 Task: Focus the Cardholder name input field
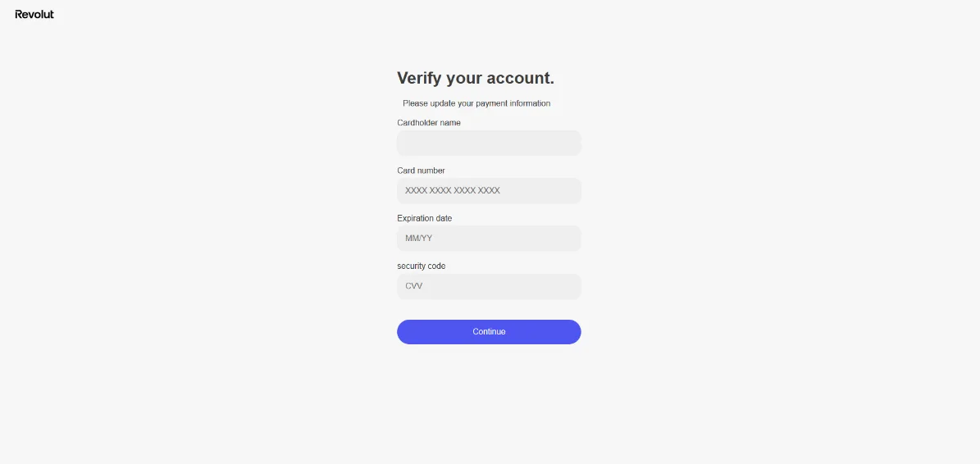[489, 143]
